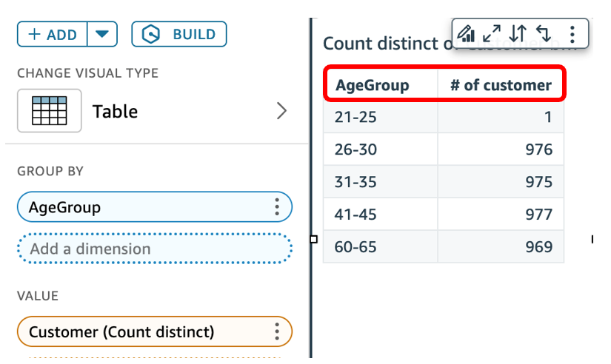Click the Add button
Viewport: 611px width, 364px height.
[x=52, y=34]
